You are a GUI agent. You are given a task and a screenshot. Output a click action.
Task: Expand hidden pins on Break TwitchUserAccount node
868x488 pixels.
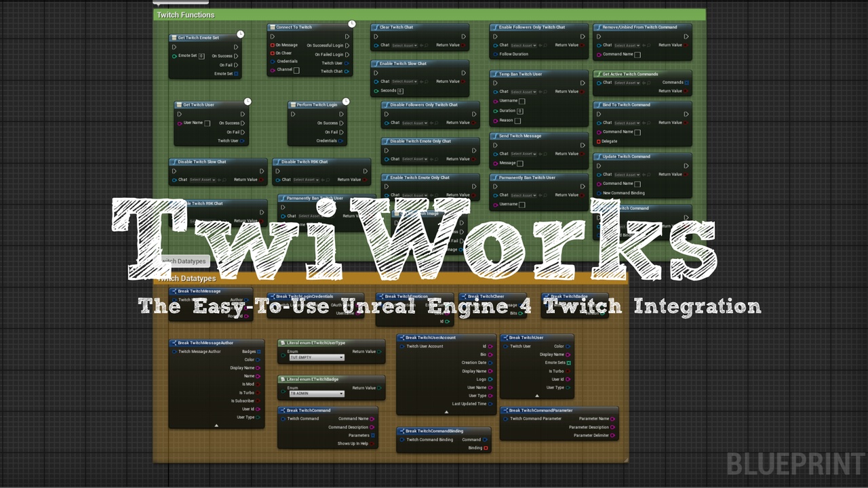point(446,411)
